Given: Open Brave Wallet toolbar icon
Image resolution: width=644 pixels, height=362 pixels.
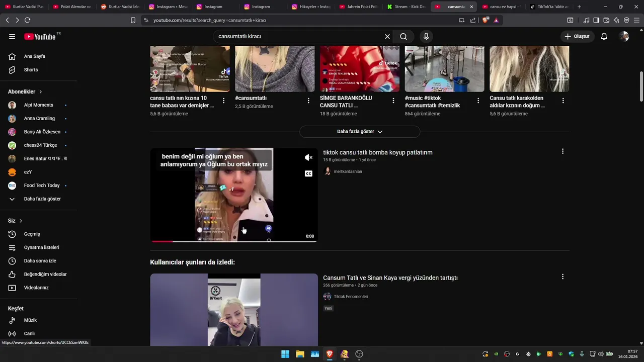Looking at the screenshot, I should coord(606,20).
